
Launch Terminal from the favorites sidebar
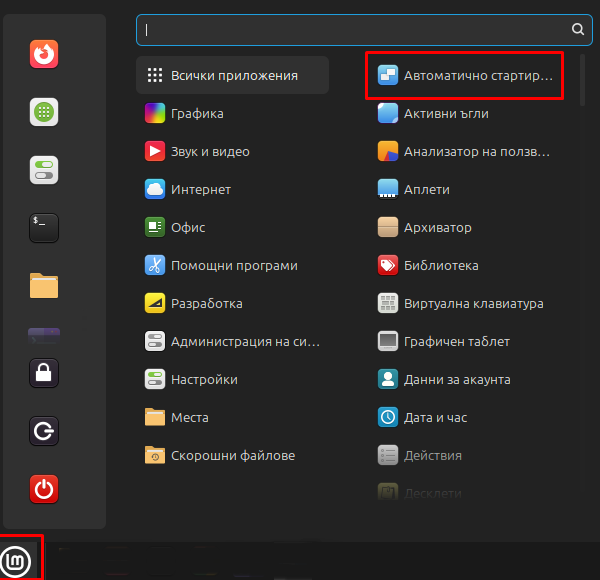(44, 228)
